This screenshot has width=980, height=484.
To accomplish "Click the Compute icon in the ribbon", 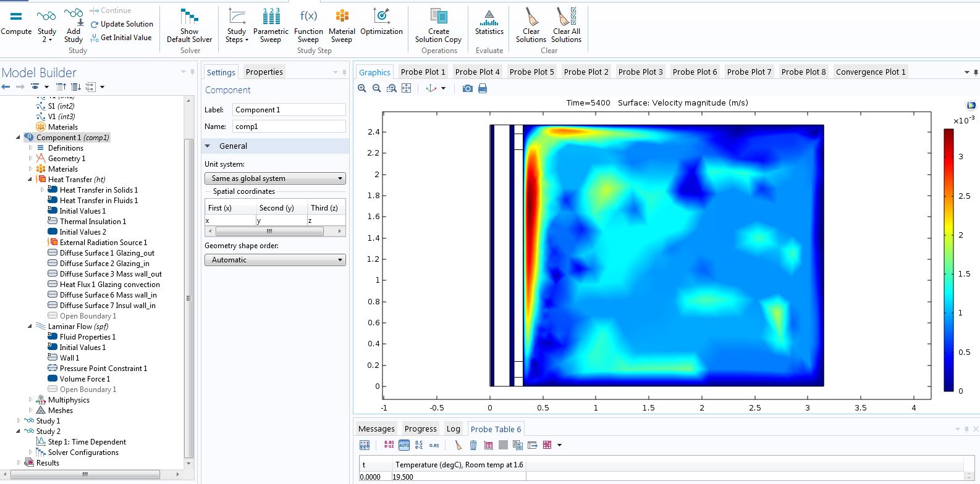I will [16, 17].
